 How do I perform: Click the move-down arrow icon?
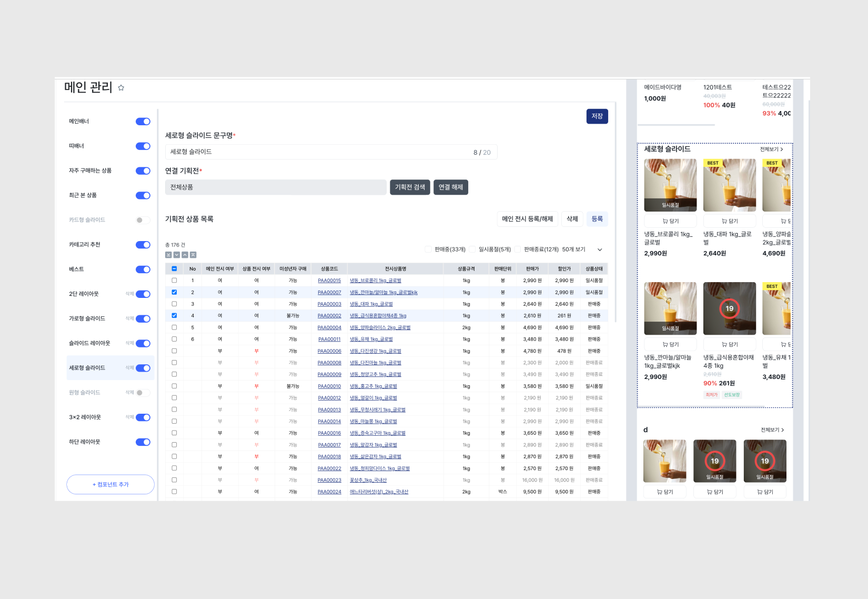point(177,255)
